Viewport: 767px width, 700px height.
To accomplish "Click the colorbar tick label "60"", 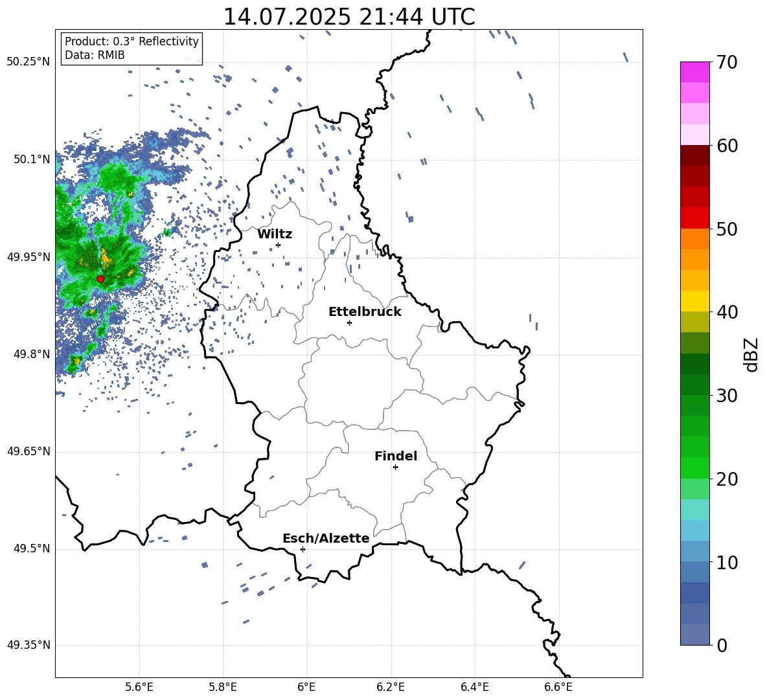I will [727, 146].
